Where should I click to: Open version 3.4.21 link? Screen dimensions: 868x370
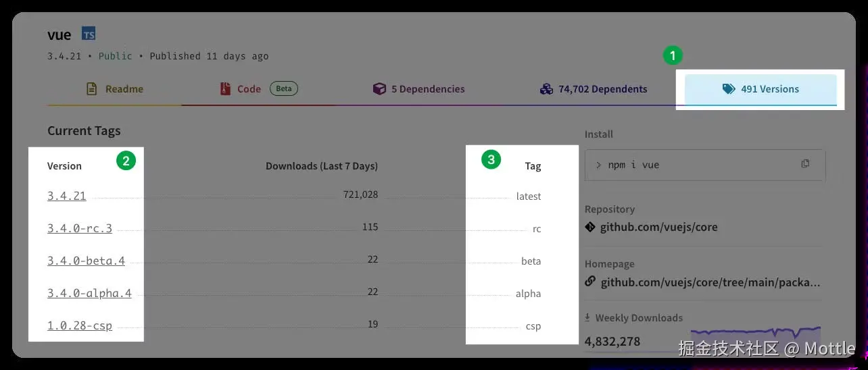click(x=67, y=196)
